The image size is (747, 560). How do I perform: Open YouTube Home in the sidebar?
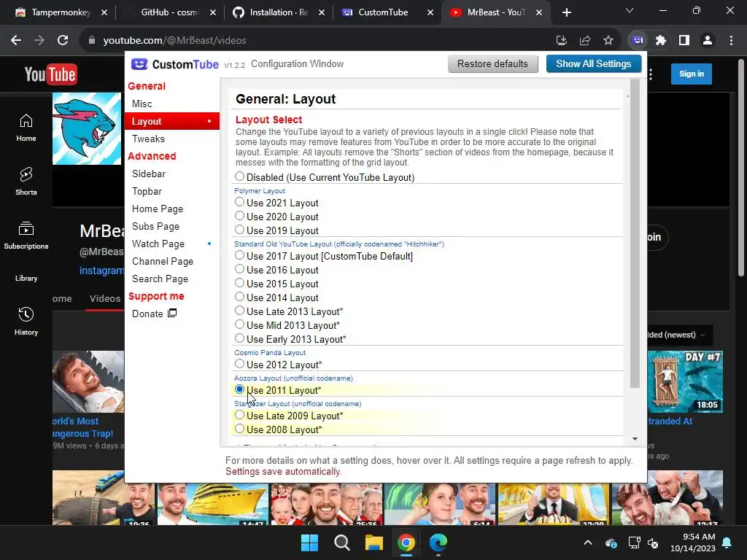(x=26, y=128)
